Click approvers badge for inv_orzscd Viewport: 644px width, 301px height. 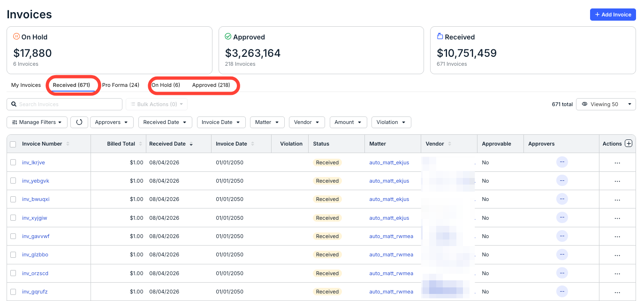562,273
